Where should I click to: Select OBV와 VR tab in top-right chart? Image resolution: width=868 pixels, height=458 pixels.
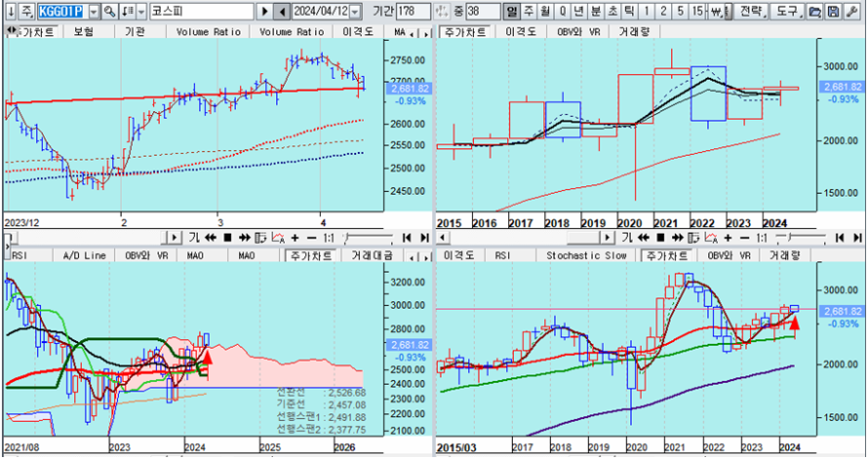[x=578, y=32]
